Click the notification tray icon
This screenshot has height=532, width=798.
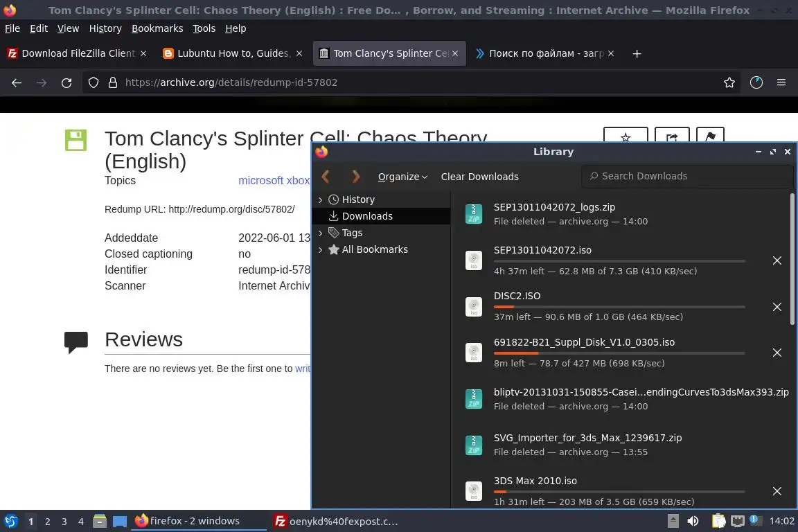pos(756,520)
